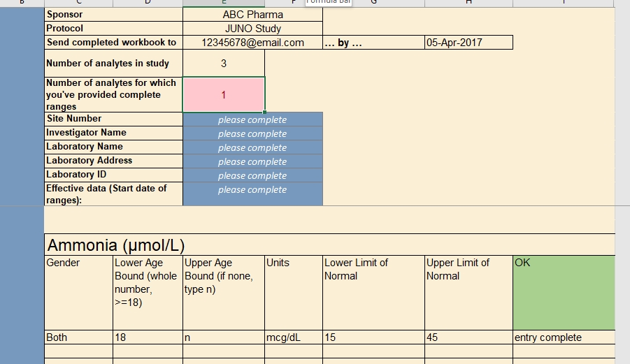The image size is (630, 364).
Task: Click the pink complete-ranges count cell
Action: (224, 94)
